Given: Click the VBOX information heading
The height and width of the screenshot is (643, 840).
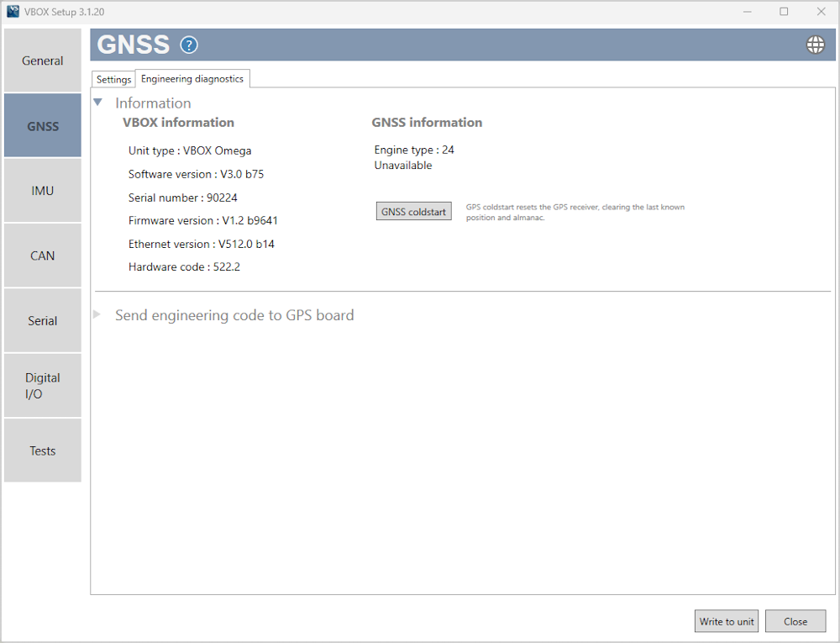Looking at the screenshot, I should [x=178, y=123].
